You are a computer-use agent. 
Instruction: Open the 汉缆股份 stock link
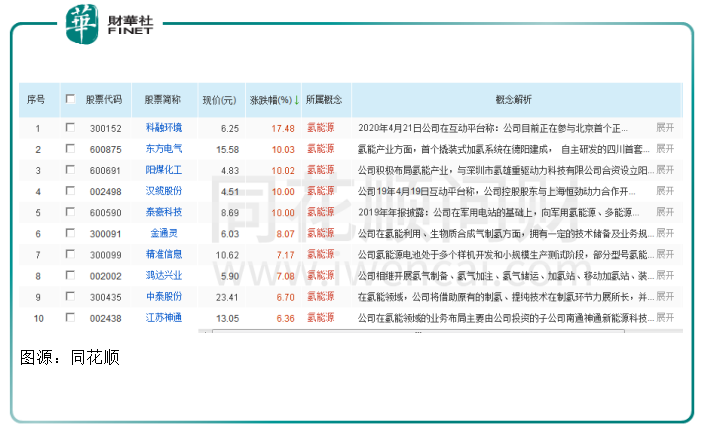(164, 191)
